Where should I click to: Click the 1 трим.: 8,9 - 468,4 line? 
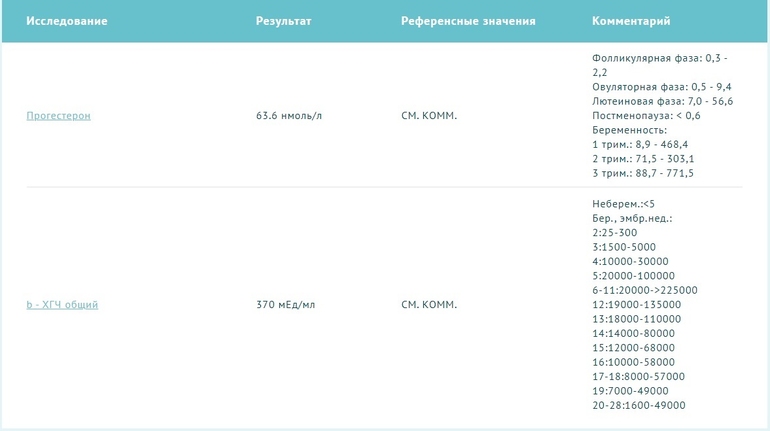[642, 144]
